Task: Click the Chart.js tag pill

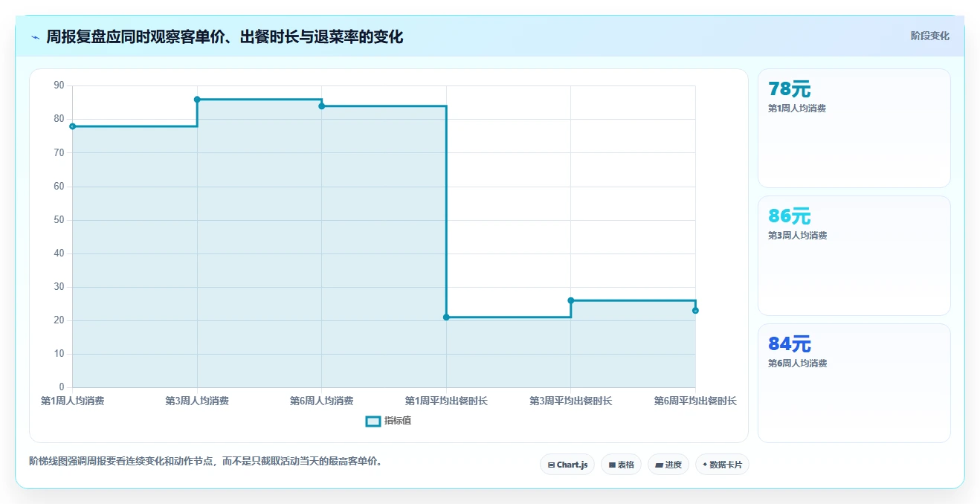Action: (567, 465)
